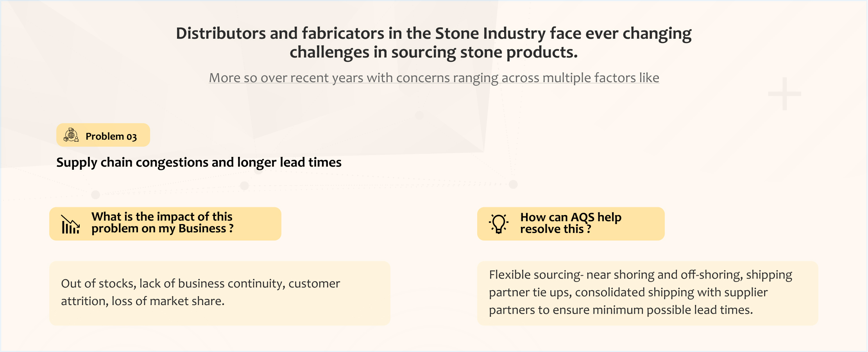Screen dimensions: 868x352
Task: Select the 'Problem 03' label
Action: pos(111,136)
